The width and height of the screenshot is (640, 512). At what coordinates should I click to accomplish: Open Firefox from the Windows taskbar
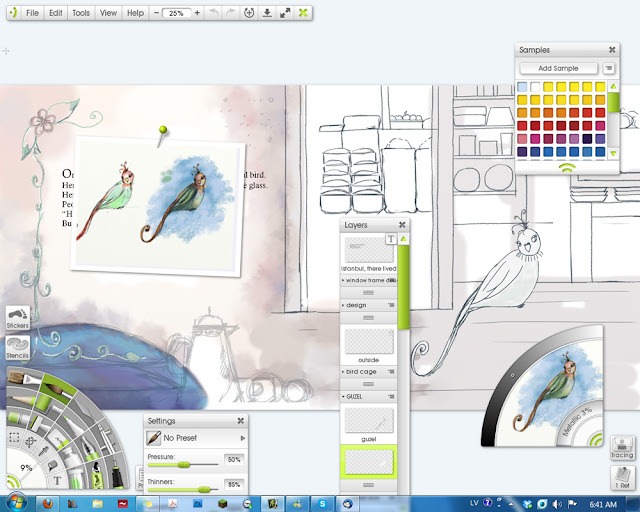coord(47,503)
